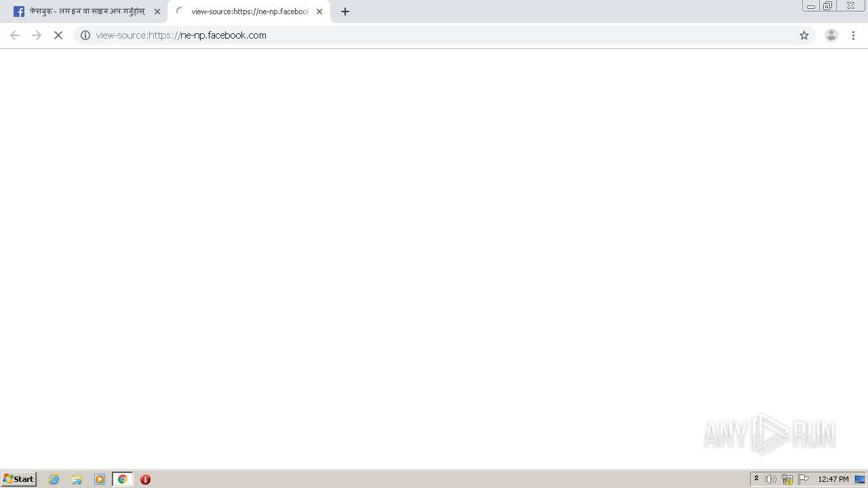This screenshot has width=868, height=488.
Task: Close the view-source tab
Action: tap(319, 12)
